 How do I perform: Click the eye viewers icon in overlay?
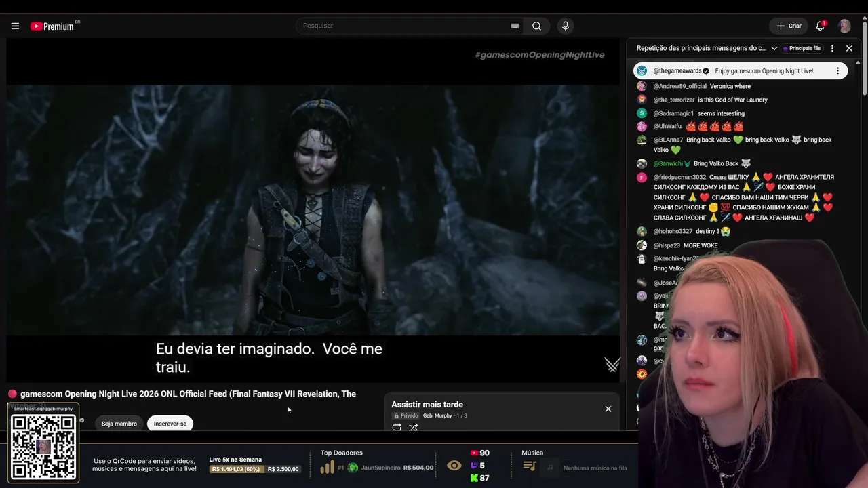(454, 466)
